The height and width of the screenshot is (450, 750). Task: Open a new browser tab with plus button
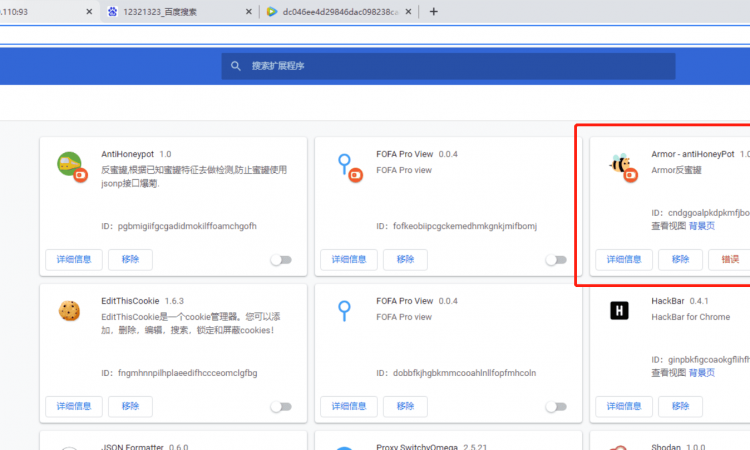point(433,11)
